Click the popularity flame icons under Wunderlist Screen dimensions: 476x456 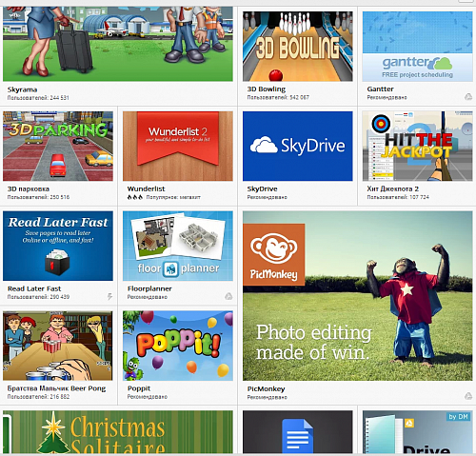pyautogui.click(x=135, y=197)
